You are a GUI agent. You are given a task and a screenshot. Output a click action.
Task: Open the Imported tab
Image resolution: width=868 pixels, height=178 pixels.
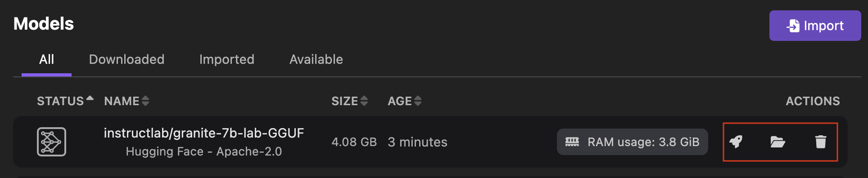tap(227, 60)
